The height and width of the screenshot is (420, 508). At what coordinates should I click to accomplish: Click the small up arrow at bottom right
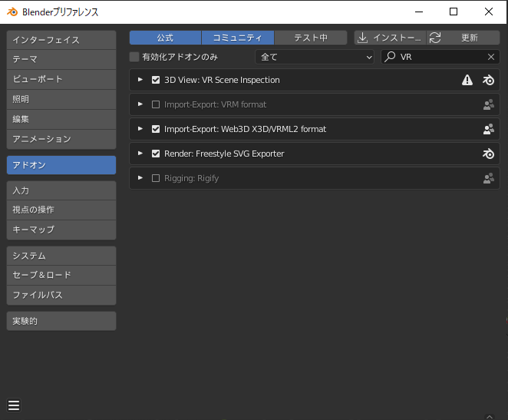click(490, 416)
